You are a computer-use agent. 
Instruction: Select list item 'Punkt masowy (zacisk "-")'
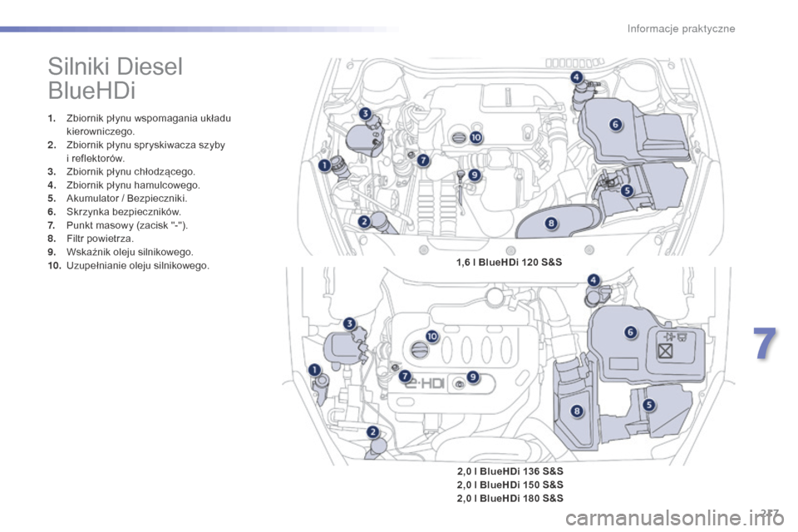[x=118, y=225]
